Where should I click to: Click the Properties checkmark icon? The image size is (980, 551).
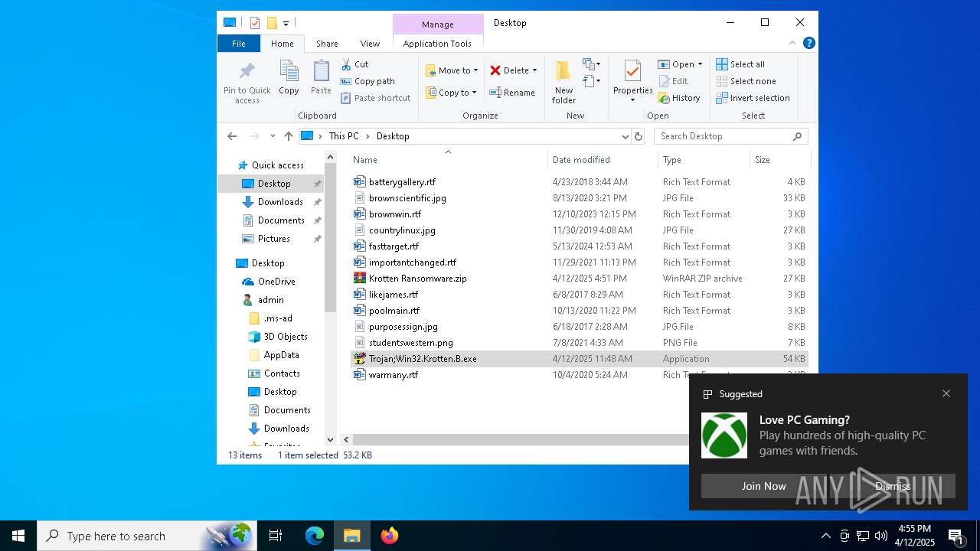point(632,72)
